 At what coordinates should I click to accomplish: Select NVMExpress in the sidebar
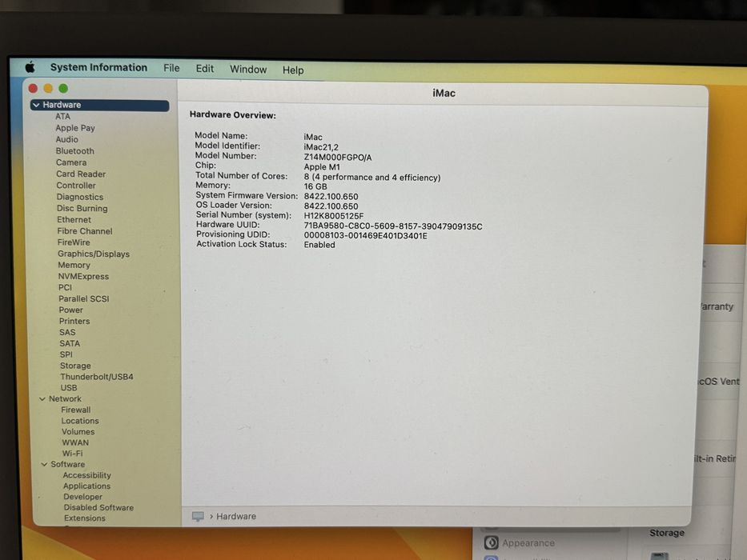(83, 277)
